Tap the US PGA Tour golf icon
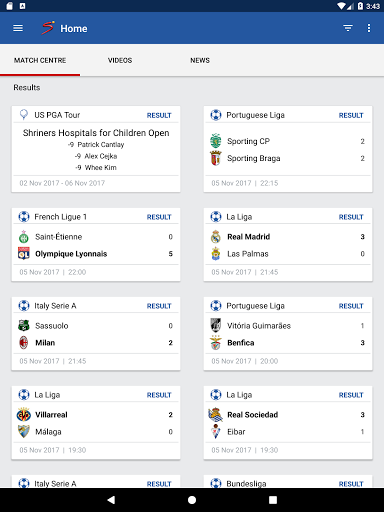 [x=24, y=115]
